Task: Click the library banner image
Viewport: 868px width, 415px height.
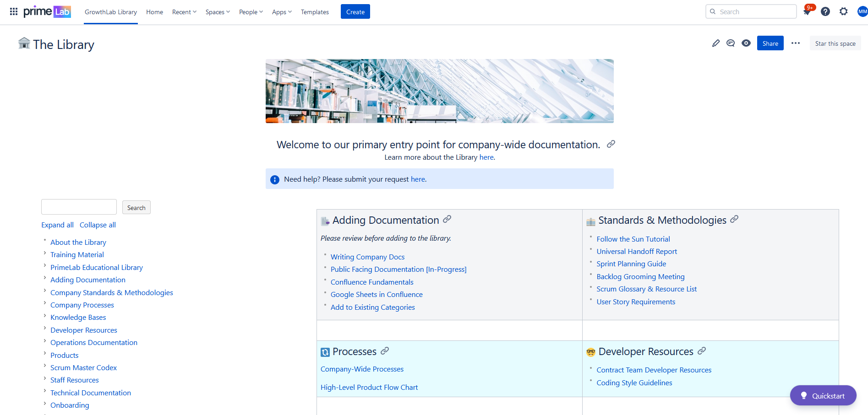Action: pos(440,91)
